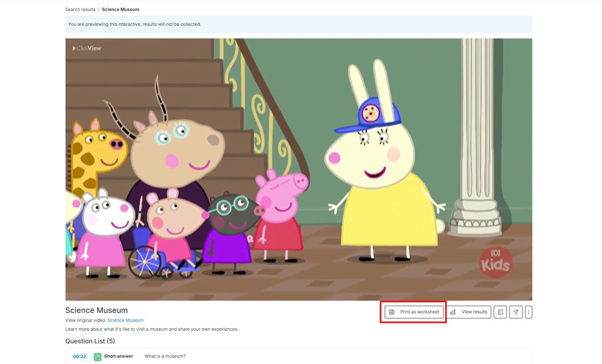Follow the Science Museum original video link
Image resolution: width=602 pixels, height=364 pixels.
pos(126,320)
